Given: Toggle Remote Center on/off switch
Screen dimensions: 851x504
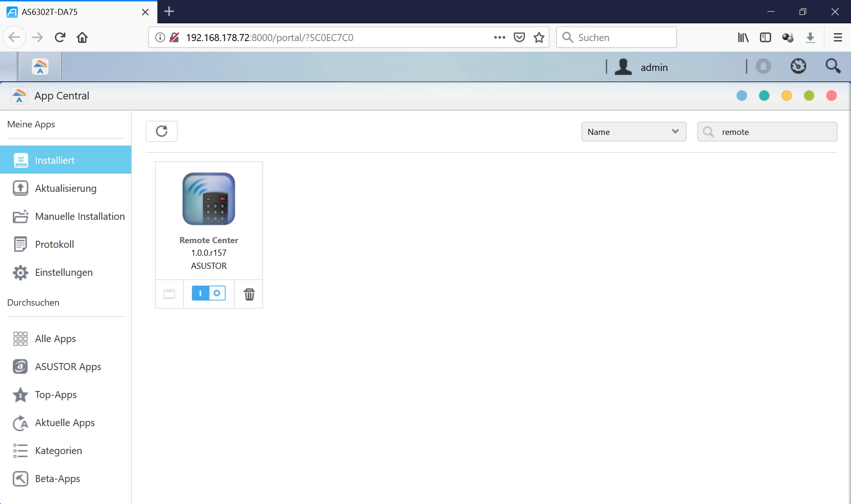Looking at the screenshot, I should (209, 293).
